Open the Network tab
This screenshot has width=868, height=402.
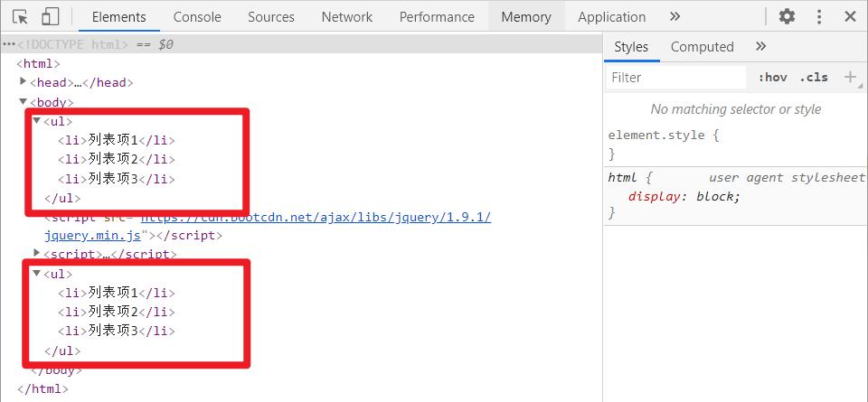click(346, 16)
